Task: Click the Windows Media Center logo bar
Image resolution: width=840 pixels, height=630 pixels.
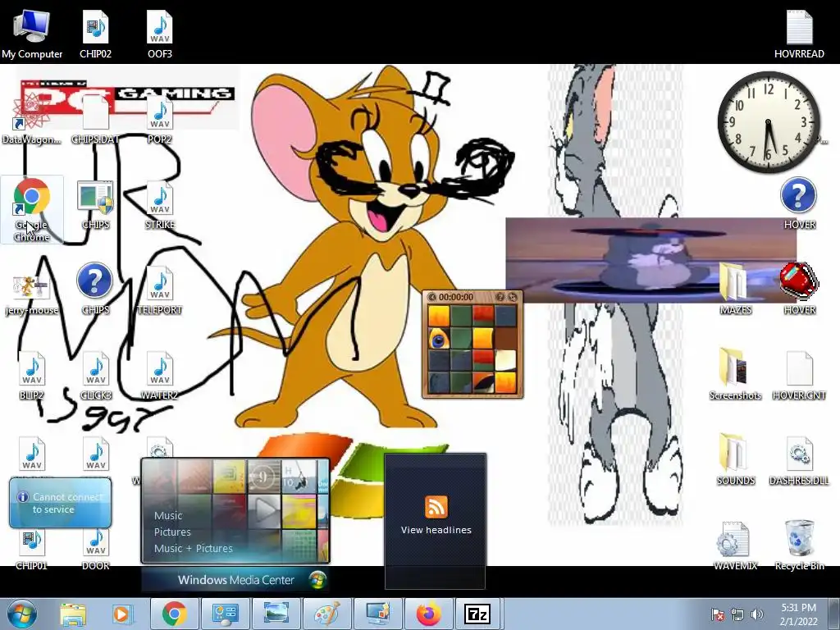Action: tap(235, 580)
